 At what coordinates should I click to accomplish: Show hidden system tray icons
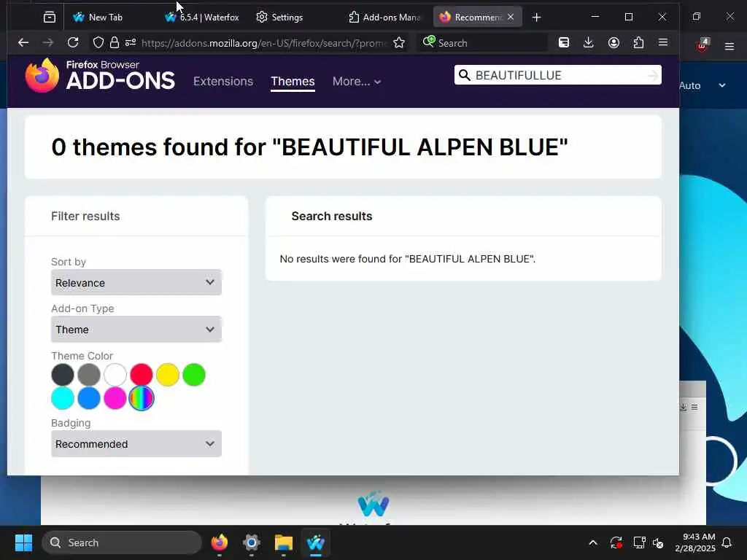(592, 542)
